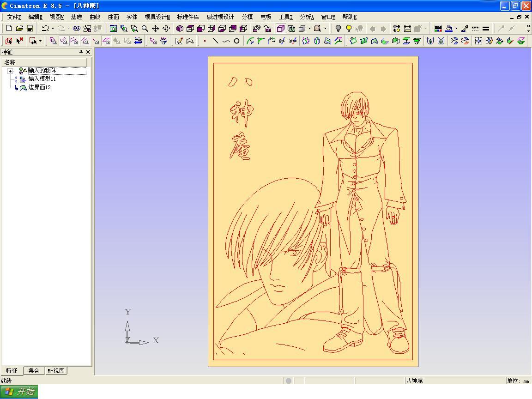Close the 特征 panel

[88, 52]
